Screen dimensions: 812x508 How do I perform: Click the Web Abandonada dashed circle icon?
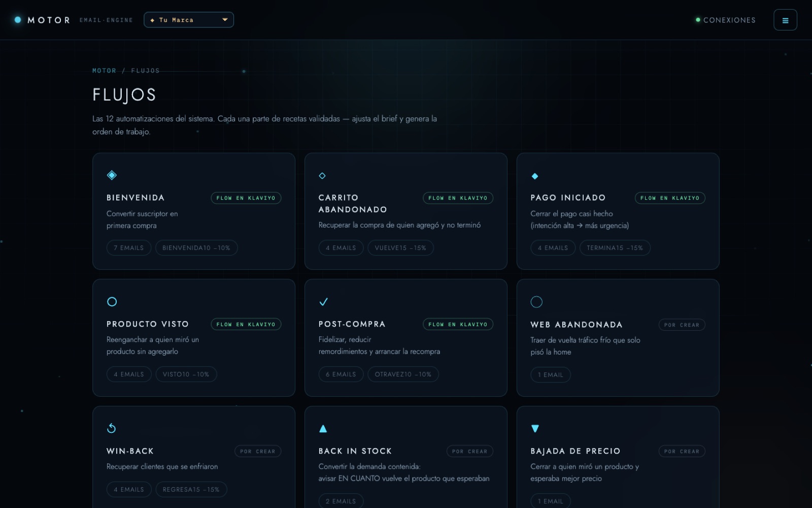(x=536, y=302)
